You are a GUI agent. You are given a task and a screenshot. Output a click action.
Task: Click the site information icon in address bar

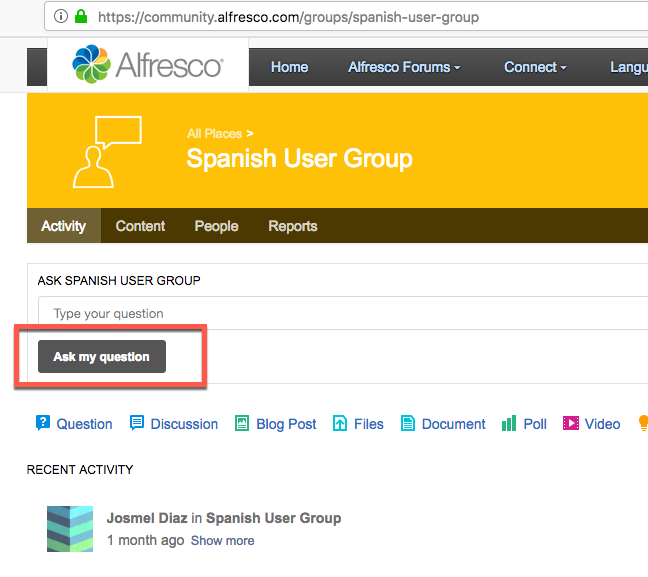click(x=61, y=17)
